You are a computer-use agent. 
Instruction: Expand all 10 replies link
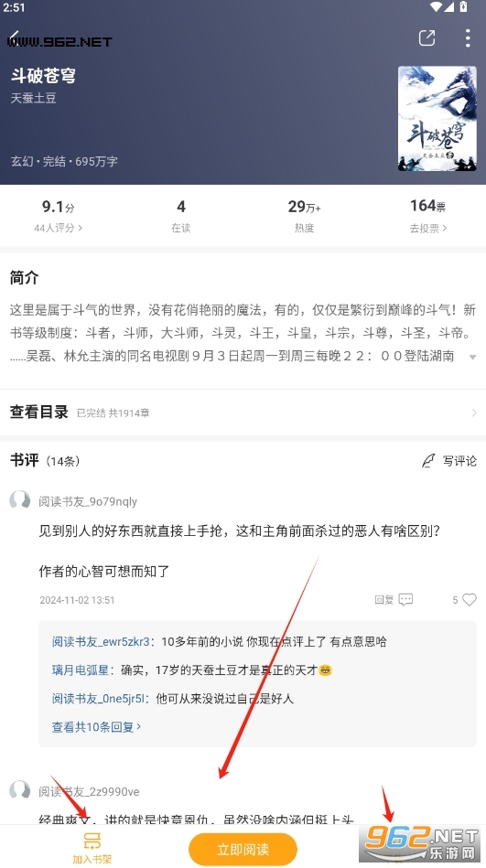point(96,727)
